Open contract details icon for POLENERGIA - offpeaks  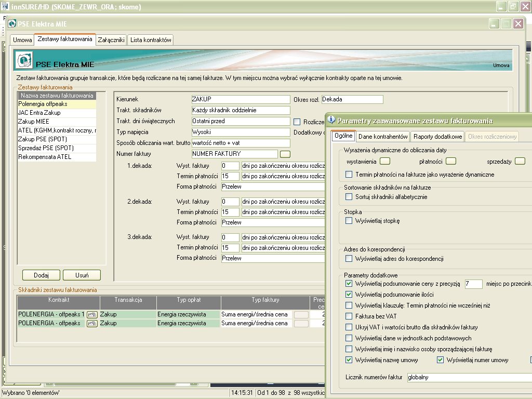(92, 323)
